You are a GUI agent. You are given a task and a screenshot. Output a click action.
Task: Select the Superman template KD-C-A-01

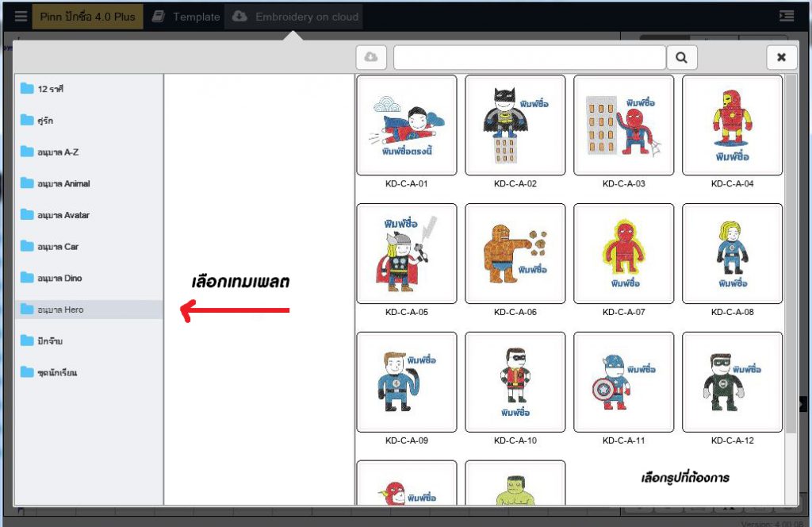(407, 125)
